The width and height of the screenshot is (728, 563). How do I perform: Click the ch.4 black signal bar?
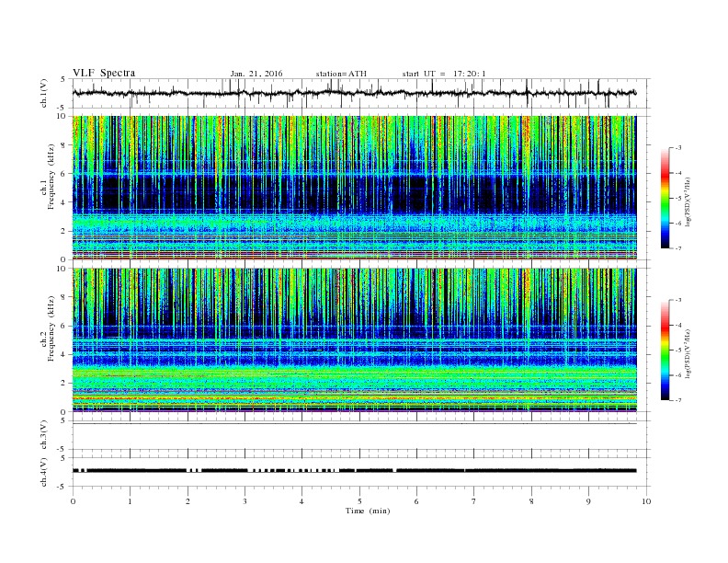(x=354, y=471)
